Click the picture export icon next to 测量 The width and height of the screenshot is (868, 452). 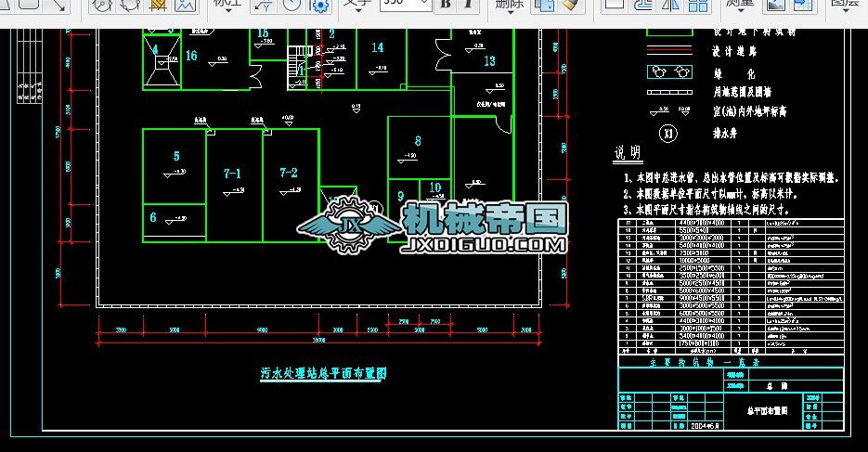(x=775, y=5)
